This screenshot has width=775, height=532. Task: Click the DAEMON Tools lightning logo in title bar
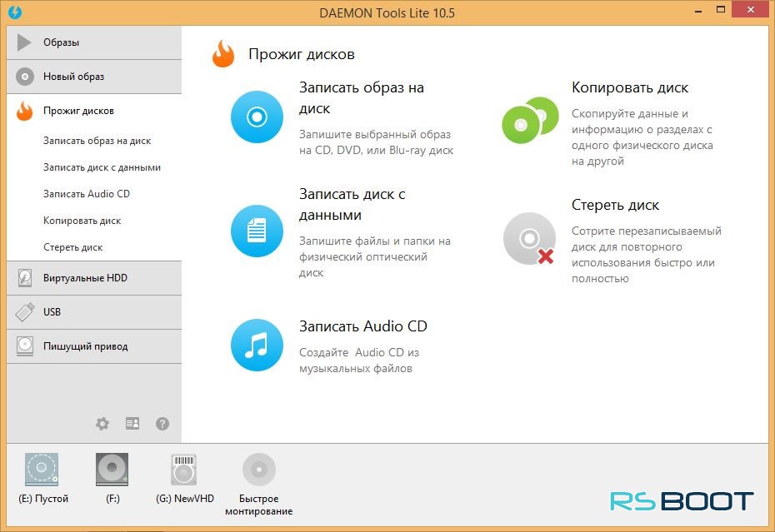coord(15,12)
